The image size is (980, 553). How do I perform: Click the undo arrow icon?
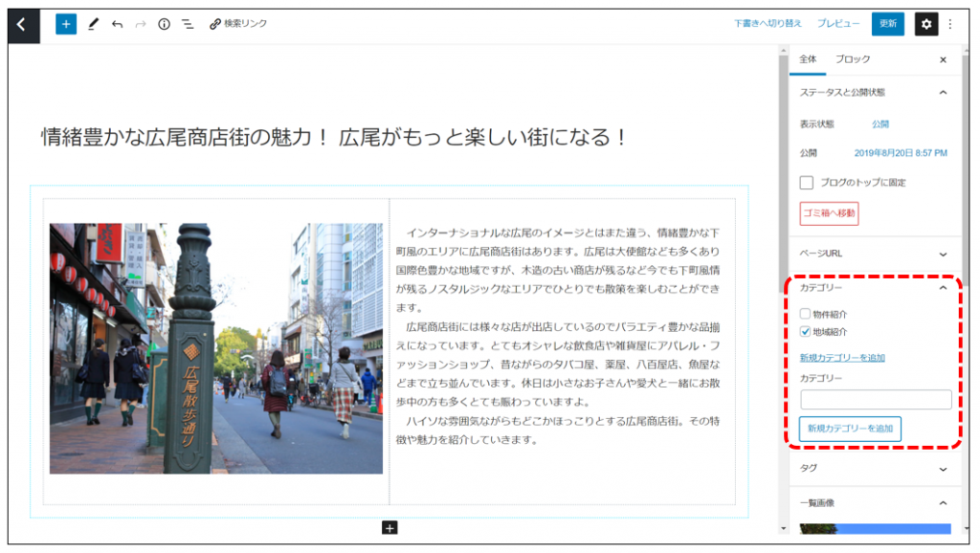point(117,25)
